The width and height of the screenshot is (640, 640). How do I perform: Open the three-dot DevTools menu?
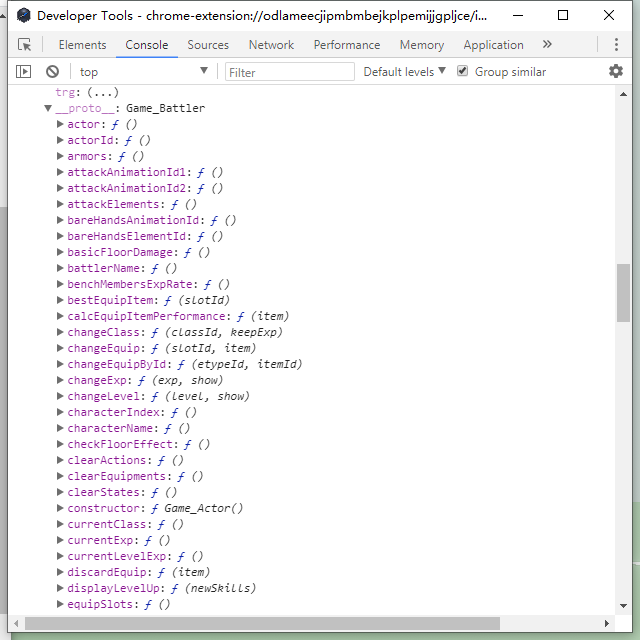(616, 44)
